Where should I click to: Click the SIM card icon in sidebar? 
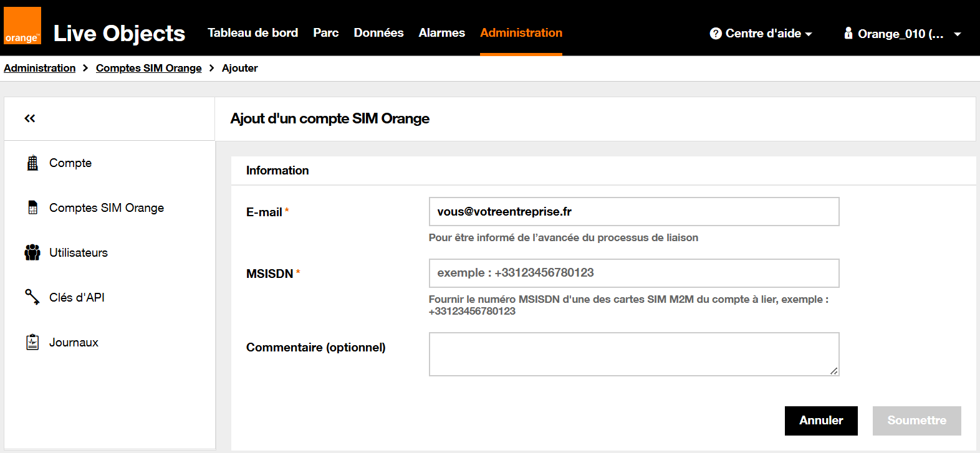coord(32,207)
